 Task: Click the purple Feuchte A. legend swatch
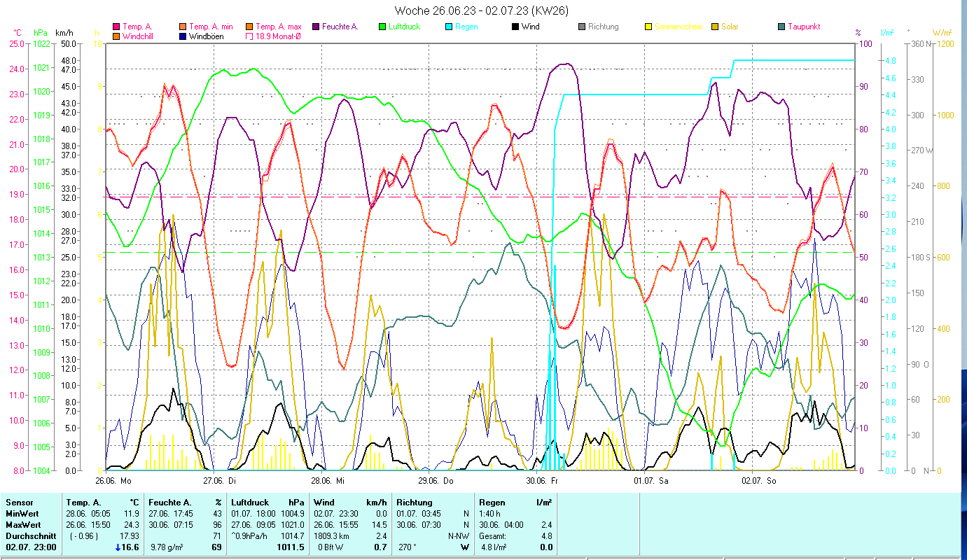pyautogui.click(x=317, y=27)
